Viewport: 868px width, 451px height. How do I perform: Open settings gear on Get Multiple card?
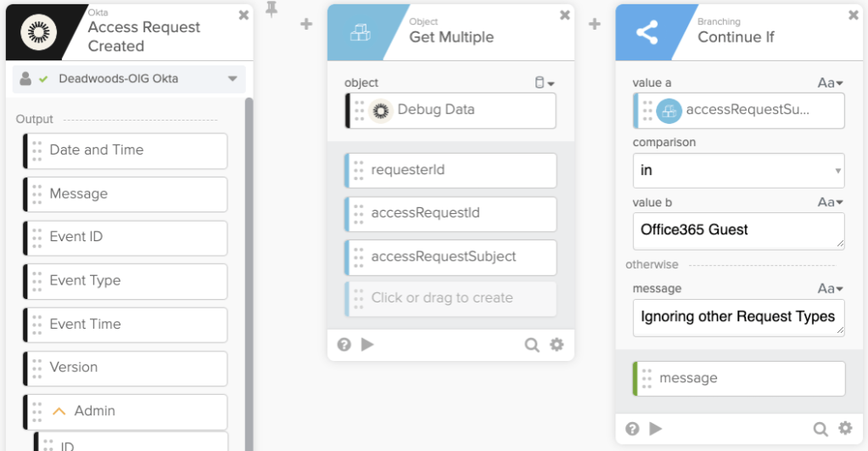click(557, 344)
